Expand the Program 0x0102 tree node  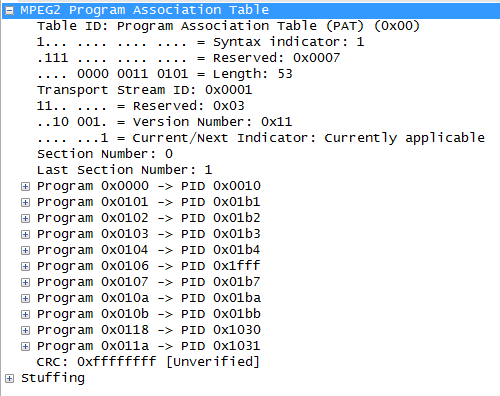25,218
